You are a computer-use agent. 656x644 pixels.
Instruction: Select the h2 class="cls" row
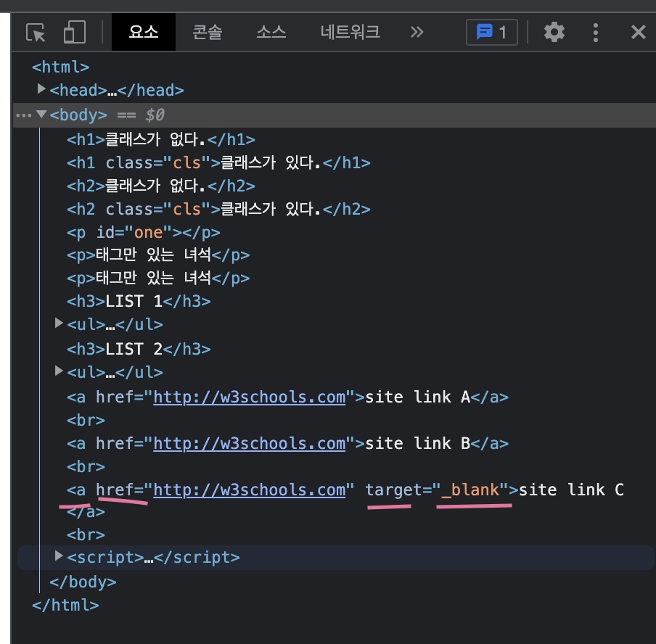coord(218,210)
